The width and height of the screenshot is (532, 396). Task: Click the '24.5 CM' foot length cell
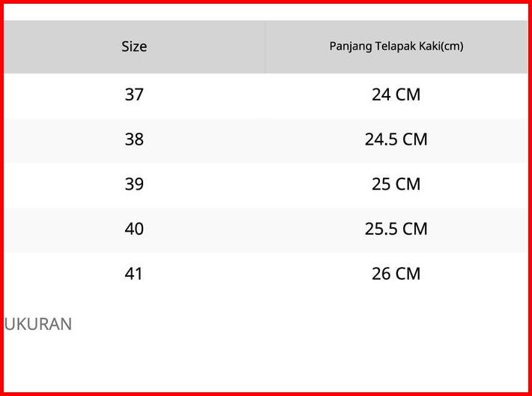click(x=396, y=139)
